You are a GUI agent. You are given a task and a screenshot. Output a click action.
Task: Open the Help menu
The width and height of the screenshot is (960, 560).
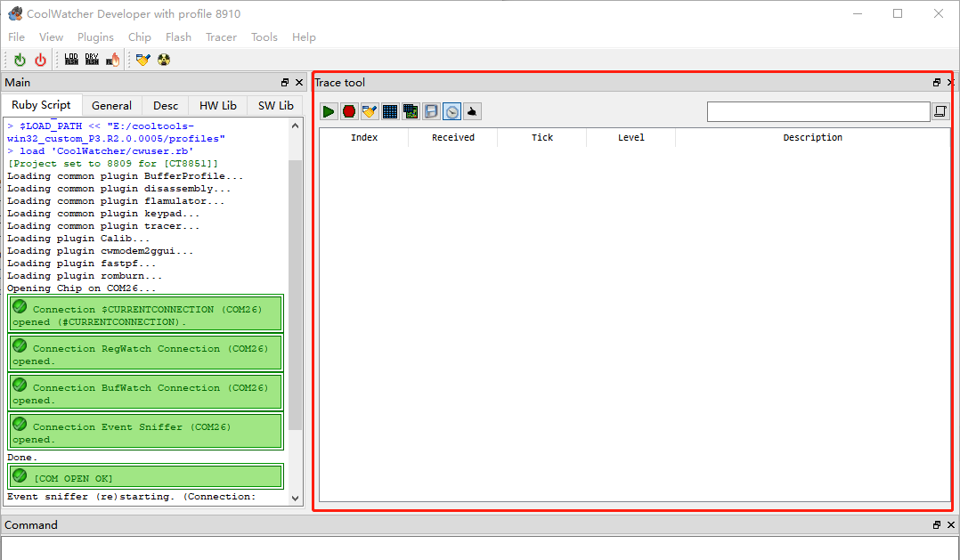click(304, 37)
